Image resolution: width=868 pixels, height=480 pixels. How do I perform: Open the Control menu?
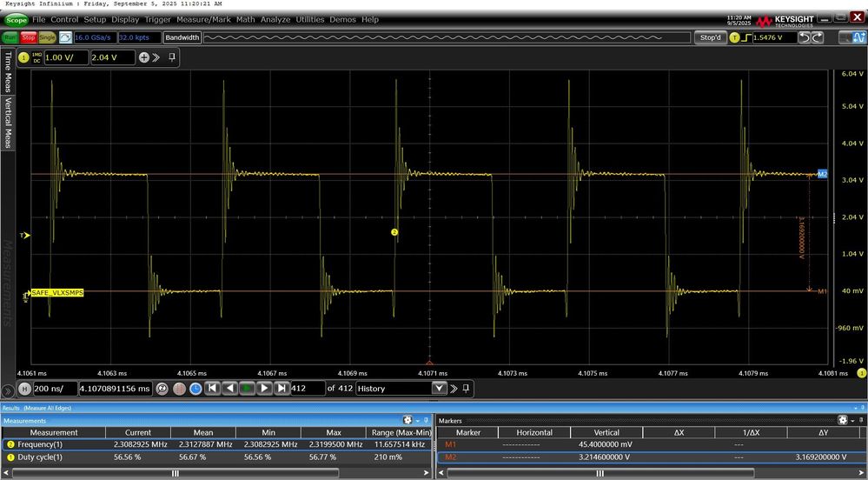pyautogui.click(x=64, y=19)
